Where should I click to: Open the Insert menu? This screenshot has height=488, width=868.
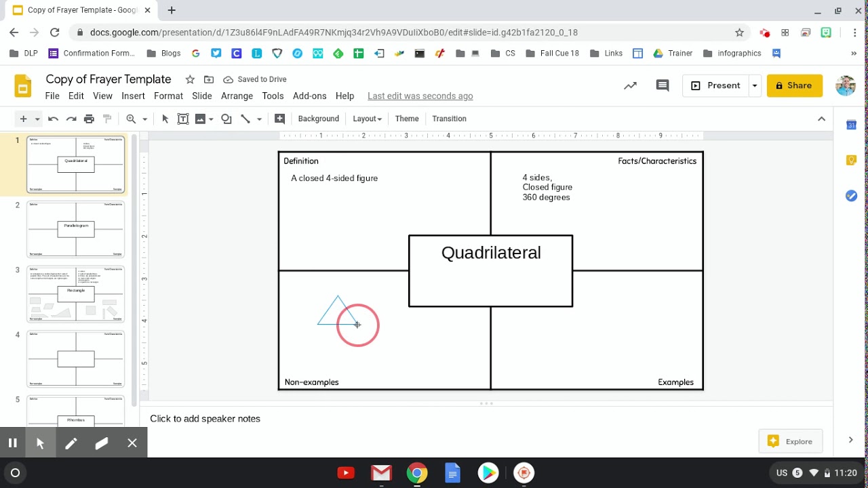[133, 96]
